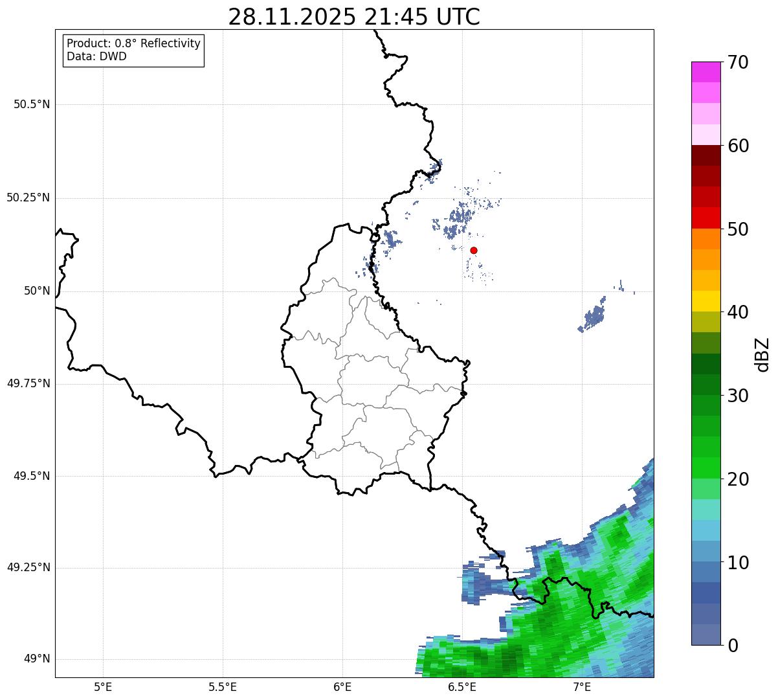Click the colorbar tick label 10
Viewport: 778px width, 700px height.
(738, 563)
